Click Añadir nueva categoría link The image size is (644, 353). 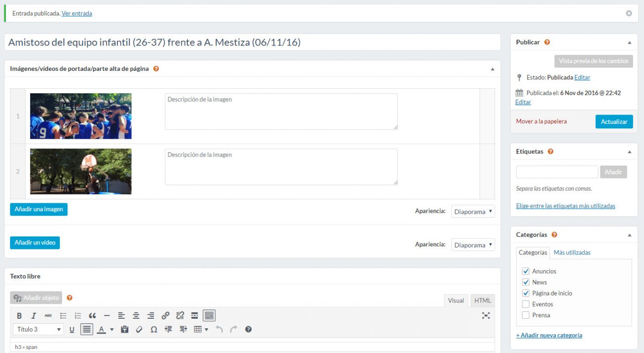coord(549,335)
